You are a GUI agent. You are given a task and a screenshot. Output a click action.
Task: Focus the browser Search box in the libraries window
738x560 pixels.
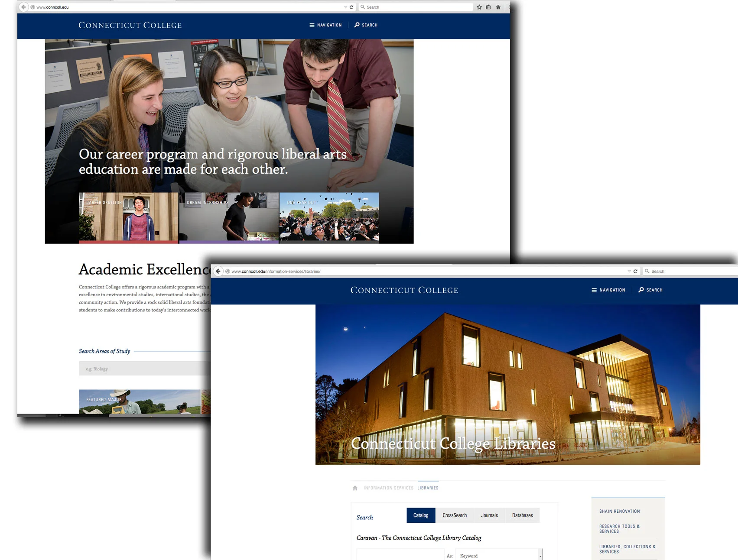pyautogui.click(x=691, y=271)
